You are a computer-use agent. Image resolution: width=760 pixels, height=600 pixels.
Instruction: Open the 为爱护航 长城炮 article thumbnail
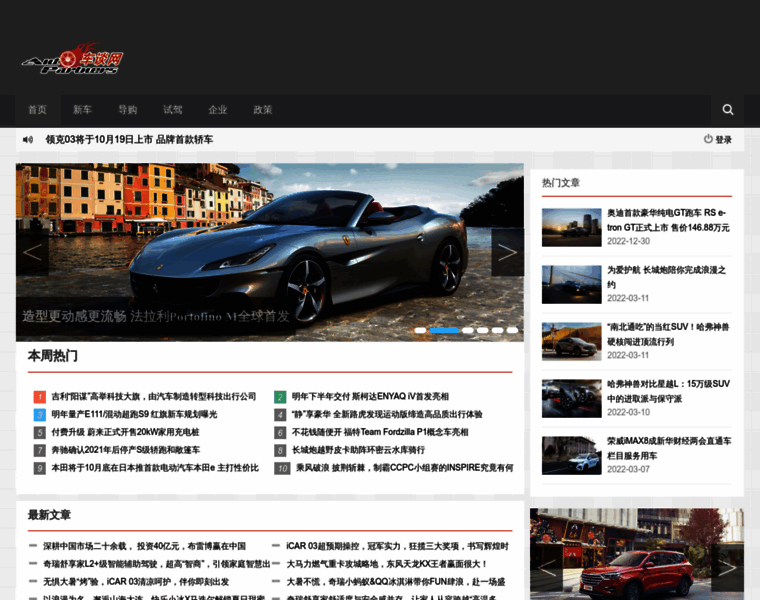[x=571, y=284]
